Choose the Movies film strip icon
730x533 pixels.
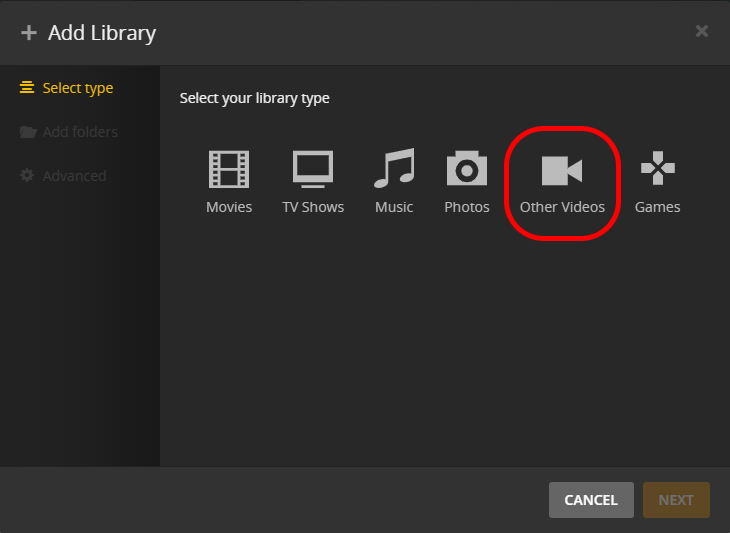point(229,169)
